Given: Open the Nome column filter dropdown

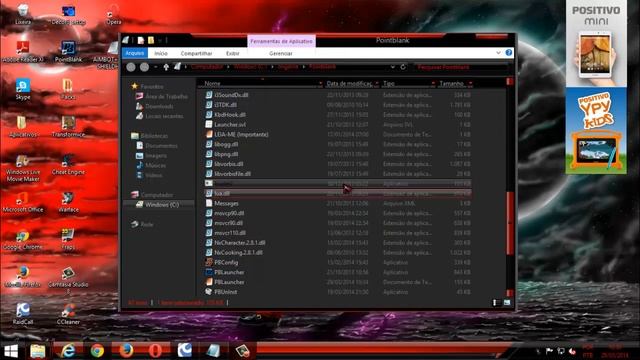Looking at the screenshot, I should pyautogui.click(x=320, y=84).
